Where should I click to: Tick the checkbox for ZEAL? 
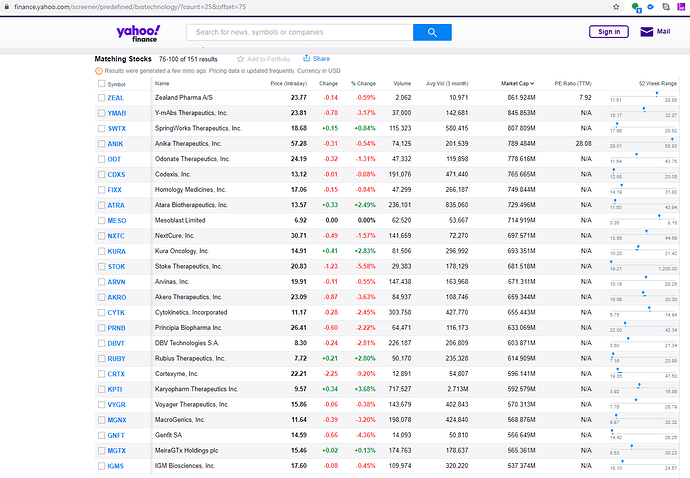click(102, 98)
